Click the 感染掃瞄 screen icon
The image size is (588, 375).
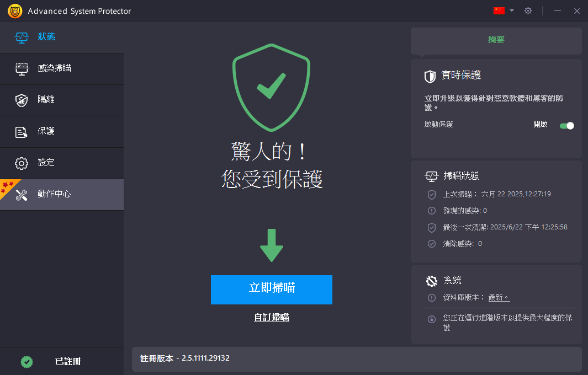[x=22, y=69]
